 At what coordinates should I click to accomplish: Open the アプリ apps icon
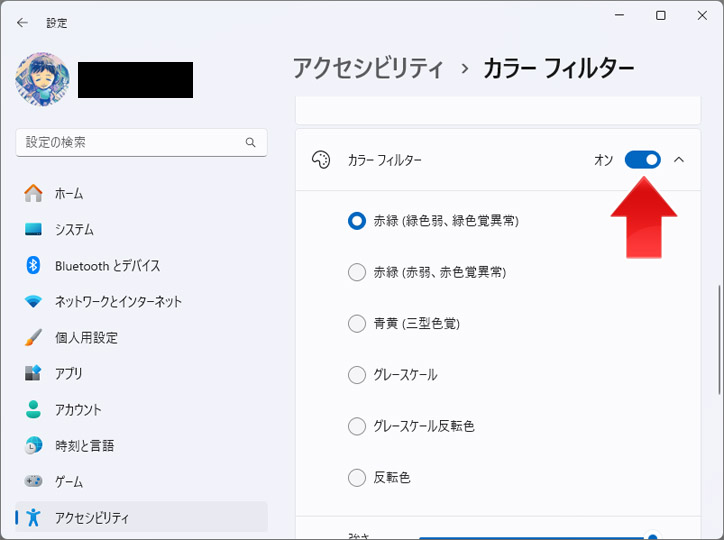pos(33,373)
